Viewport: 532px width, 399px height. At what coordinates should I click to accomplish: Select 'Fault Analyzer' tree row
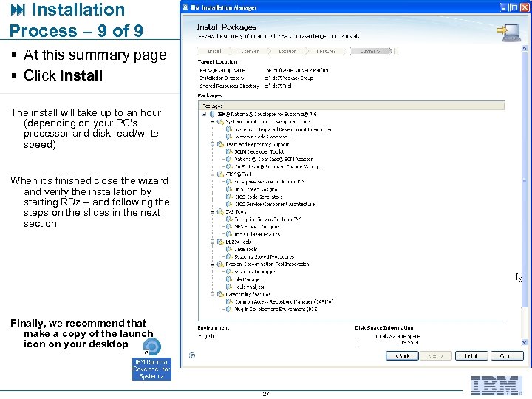[250, 287]
